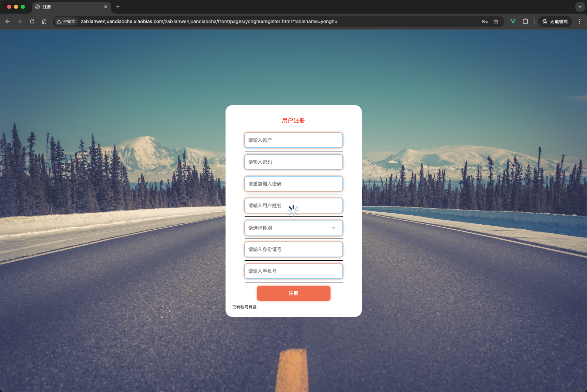Click the 用户注册 heading text
The image size is (587, 392).
pyautogui.click(x=293, y=120)
